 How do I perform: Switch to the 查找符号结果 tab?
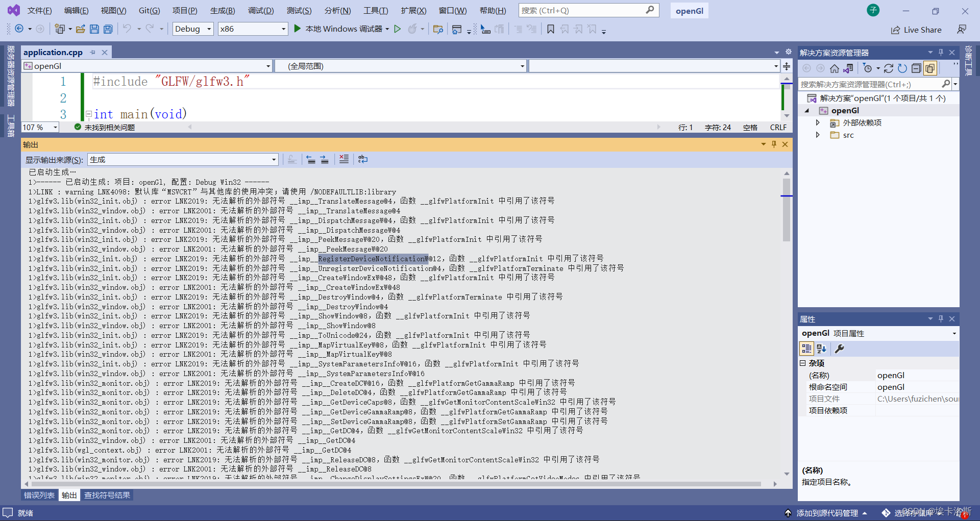click(x=107, y=495)
